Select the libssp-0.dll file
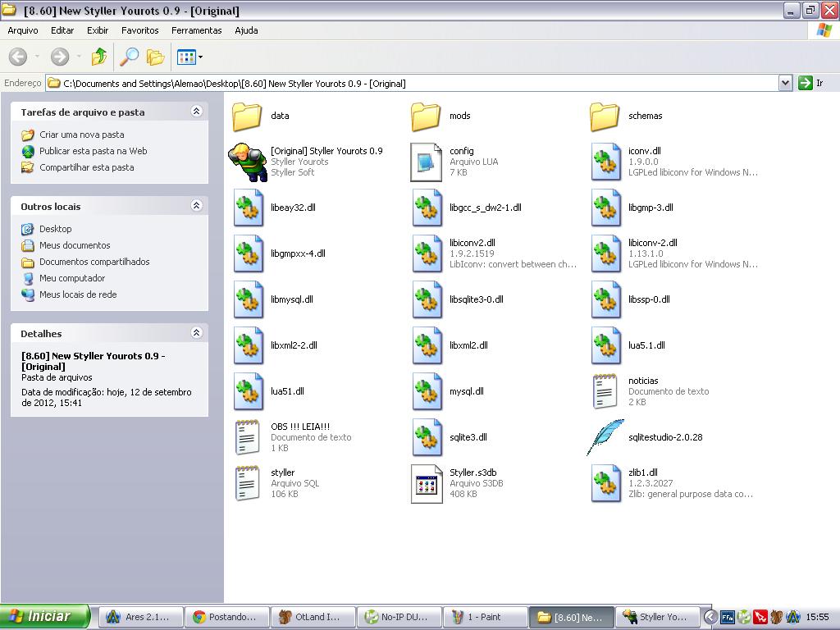Screen dimensions: 840x630 pyautogui.click(x=631, y=300)
